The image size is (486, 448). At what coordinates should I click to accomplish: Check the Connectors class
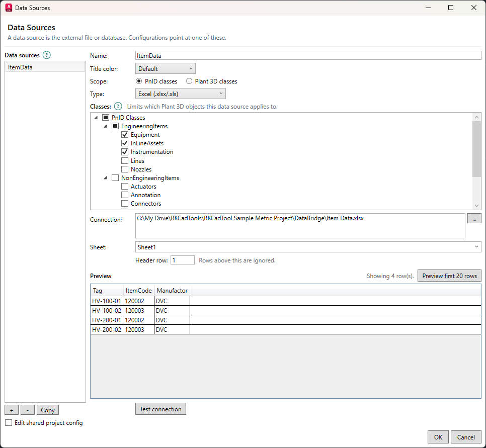[125, 204]
